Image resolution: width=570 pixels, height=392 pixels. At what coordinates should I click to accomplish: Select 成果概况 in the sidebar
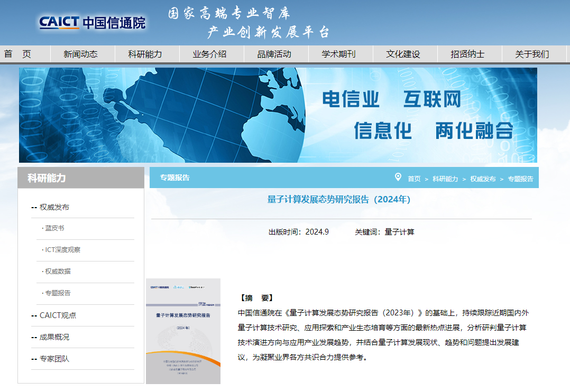[54, 337]
